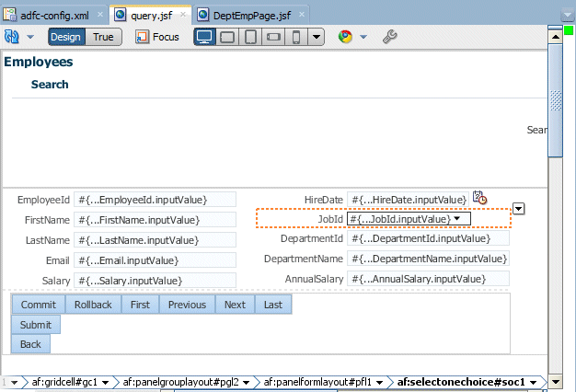Switch to adfc-config.xml tab

pos(54,16)
